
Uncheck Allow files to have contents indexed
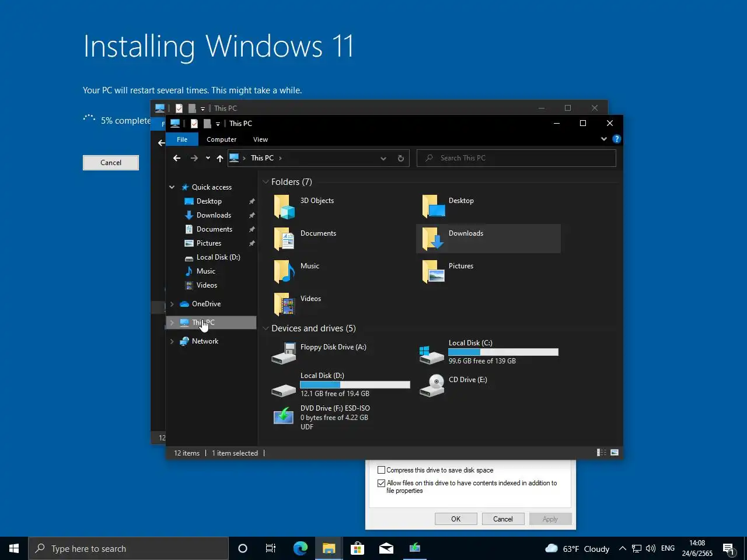381,483
